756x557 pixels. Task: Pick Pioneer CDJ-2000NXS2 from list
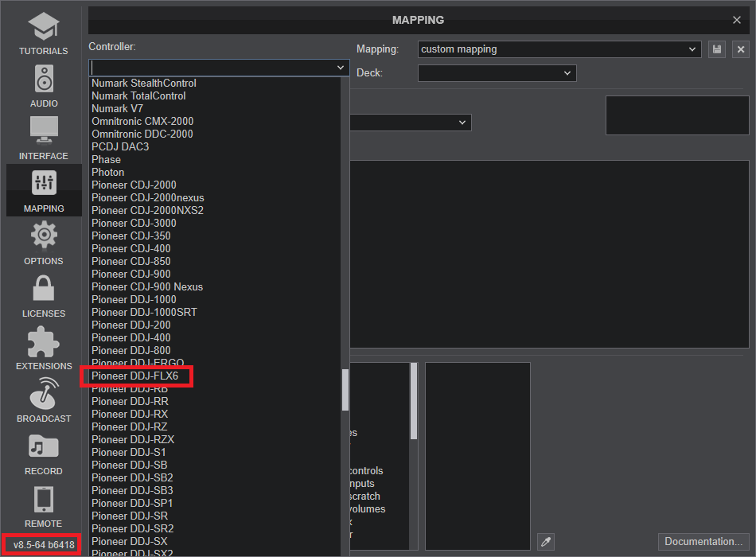coord(147,211)
